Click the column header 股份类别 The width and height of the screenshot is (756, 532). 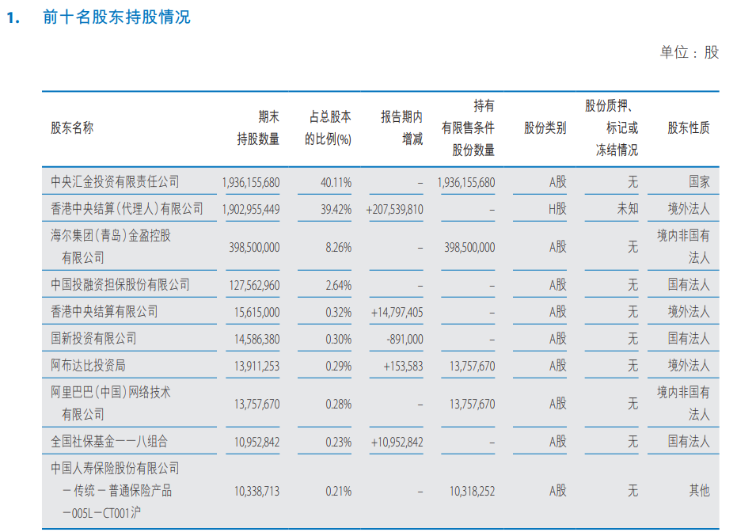tap(545, 127)
